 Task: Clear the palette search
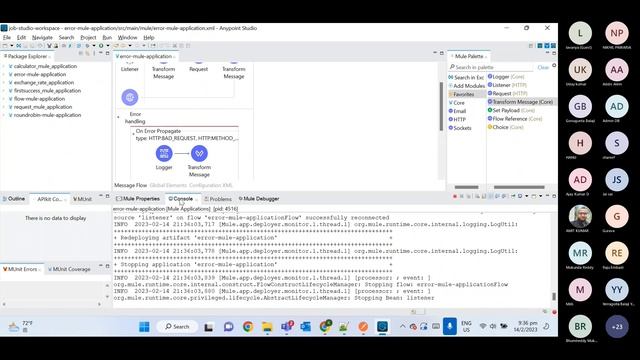click(x=543, y=67)
